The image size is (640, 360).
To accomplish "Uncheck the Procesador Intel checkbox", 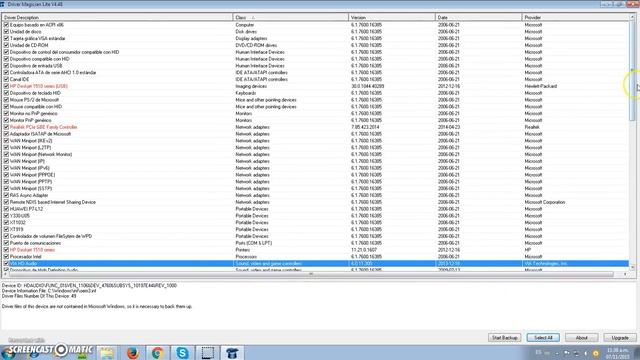I will pos(6,257).
